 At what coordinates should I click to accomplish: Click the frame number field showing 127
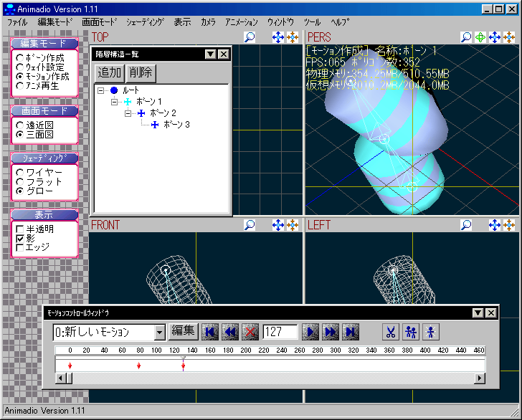(x=280, y=332)
